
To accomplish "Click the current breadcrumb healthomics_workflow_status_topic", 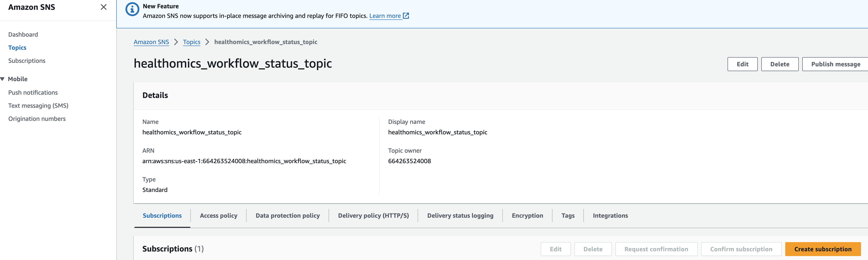I will point(265,42).
